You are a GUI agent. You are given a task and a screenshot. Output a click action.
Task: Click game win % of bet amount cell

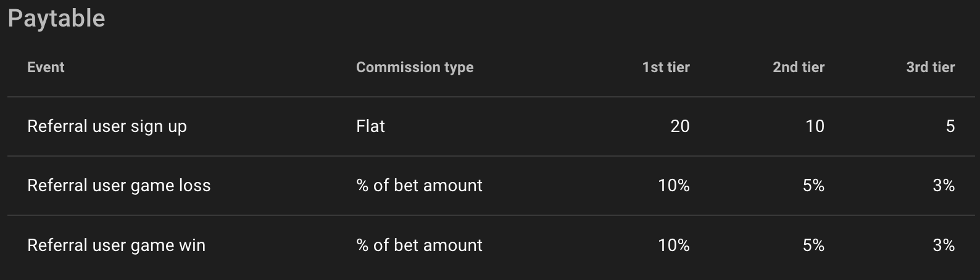[420, 245]
